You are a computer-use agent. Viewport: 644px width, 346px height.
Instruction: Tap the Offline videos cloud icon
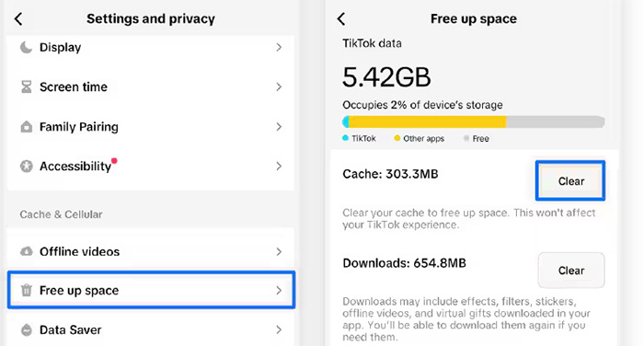27,251
